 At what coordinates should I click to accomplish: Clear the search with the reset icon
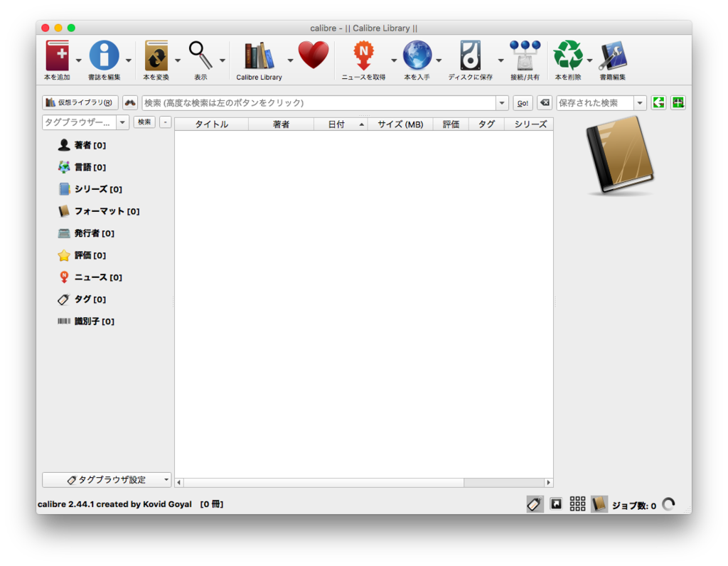[545, 102]
